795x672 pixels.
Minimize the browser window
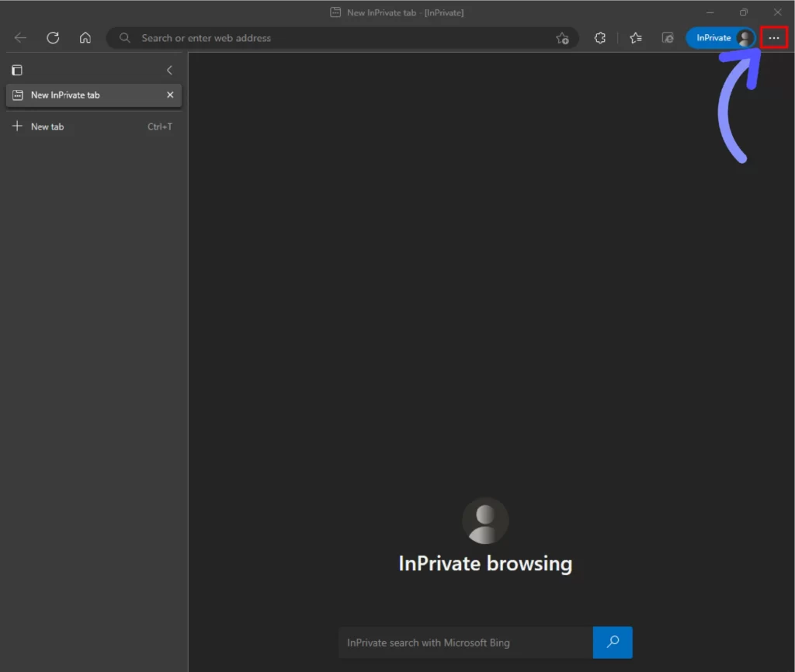point(710,12)
